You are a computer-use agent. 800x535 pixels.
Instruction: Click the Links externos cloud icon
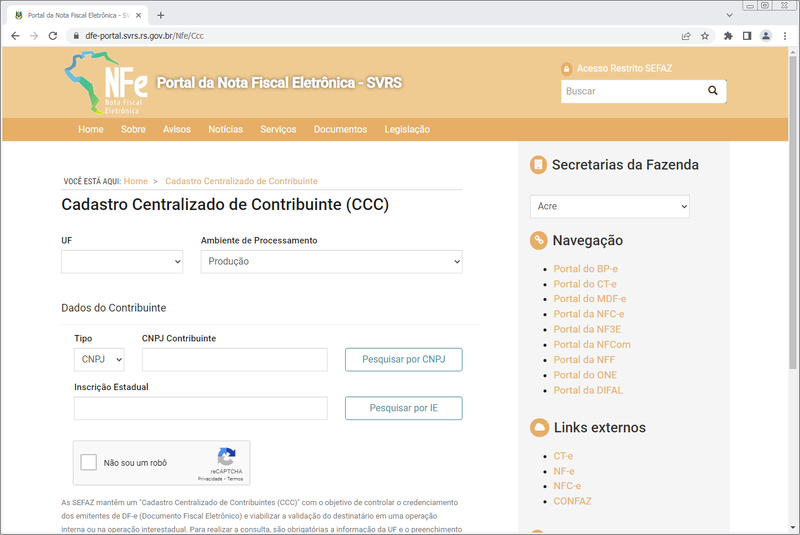click(x=539, y=427)
